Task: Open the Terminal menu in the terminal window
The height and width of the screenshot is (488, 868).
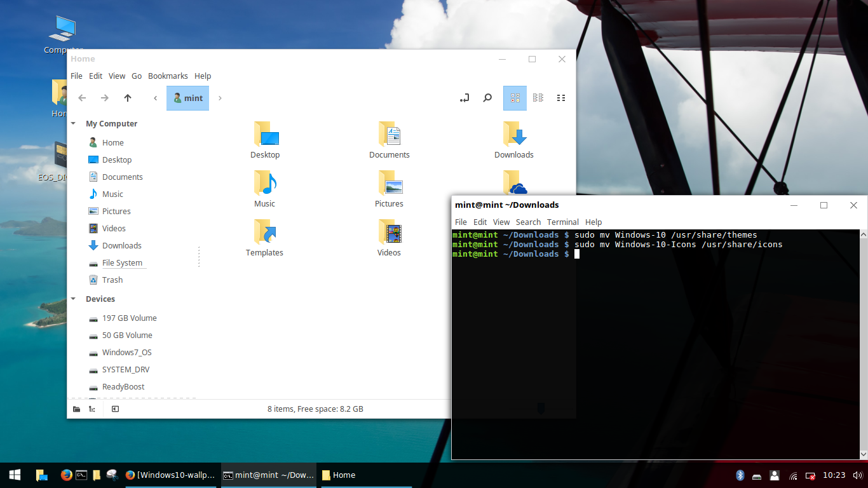Action: [562, 222]
